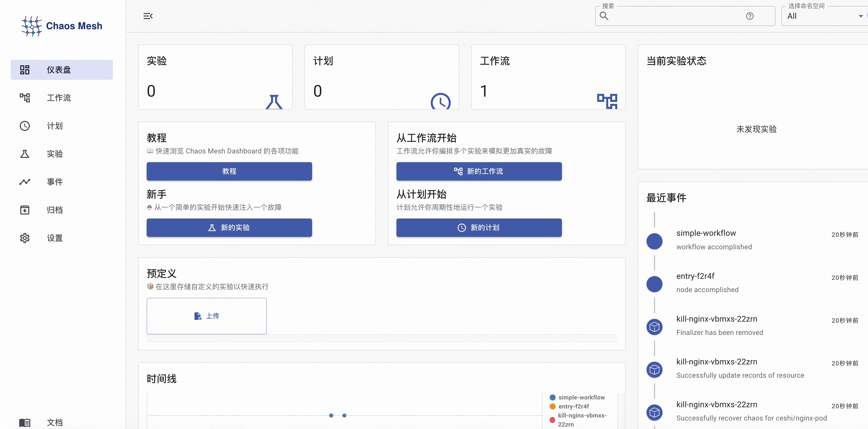Viewport: 868px width, 429px height.
Task: Open 设置 in the sidebar
Action: click(62, 238)
